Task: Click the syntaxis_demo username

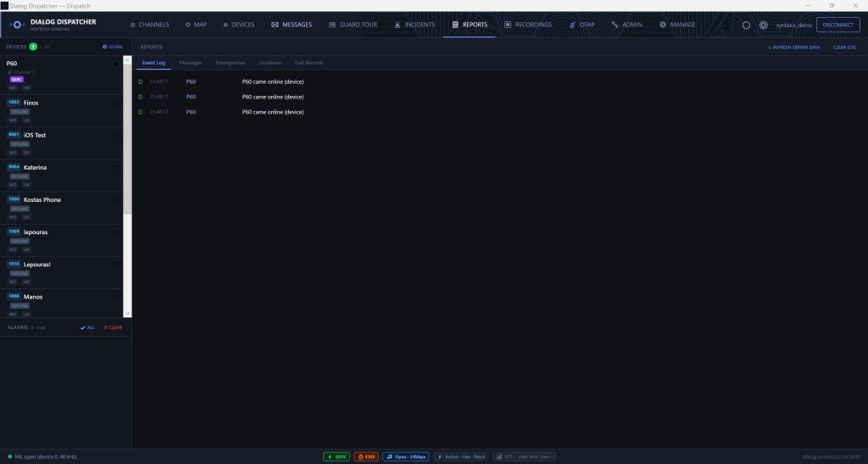Action: (793, 25)
